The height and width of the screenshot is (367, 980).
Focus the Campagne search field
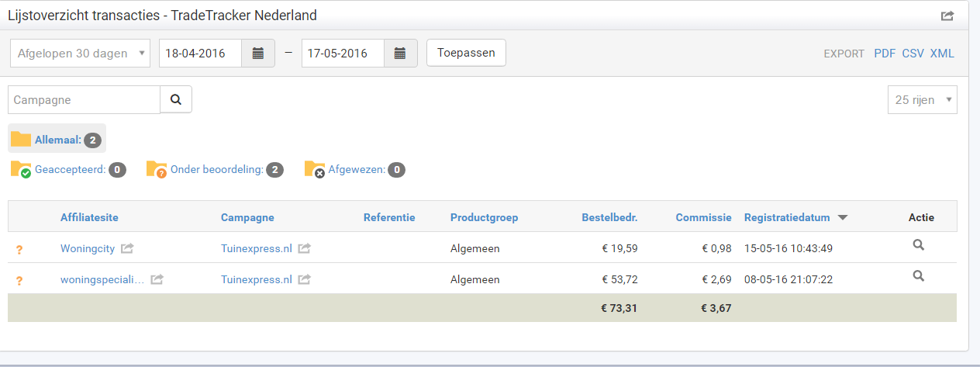click(x=84, y=99)
